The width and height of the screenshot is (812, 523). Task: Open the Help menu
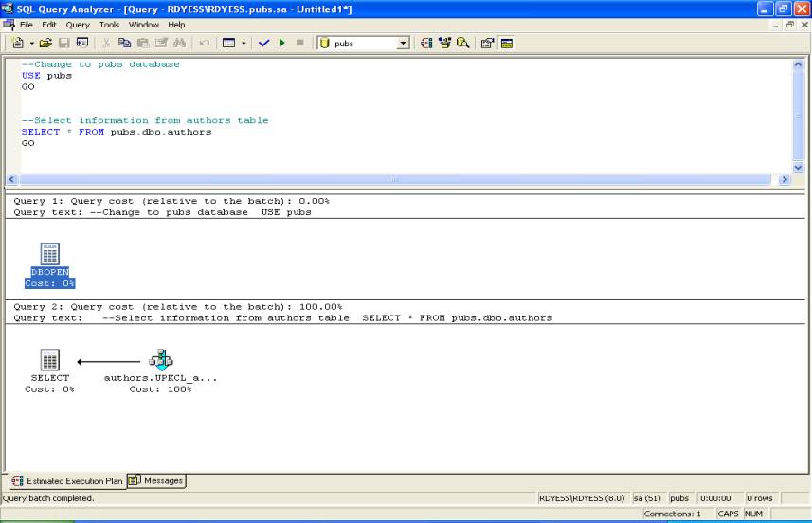pos(176,25)
